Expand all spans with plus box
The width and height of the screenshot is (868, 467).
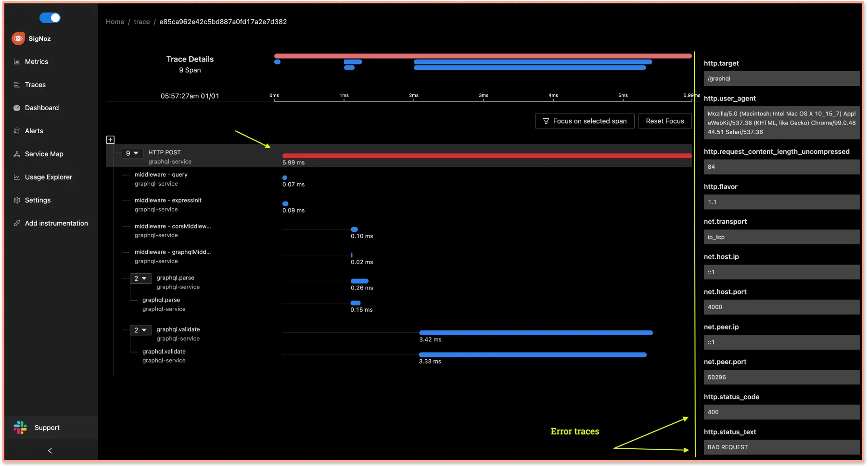pyautogui.click(x=110, y=139)
